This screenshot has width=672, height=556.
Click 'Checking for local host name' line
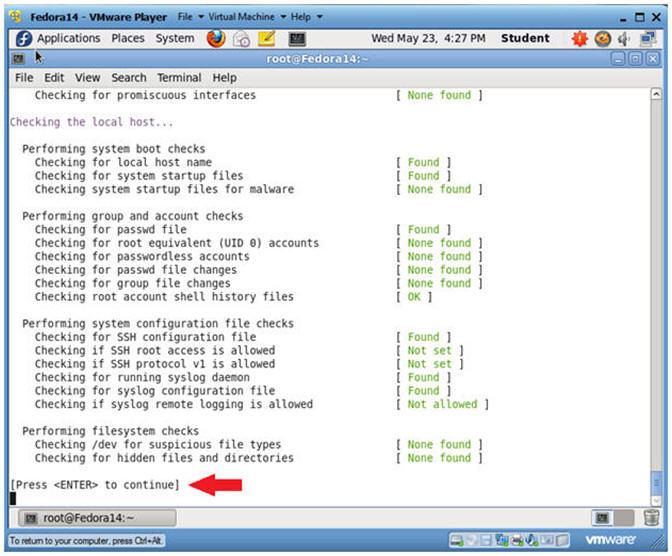[x=123, y=162]
